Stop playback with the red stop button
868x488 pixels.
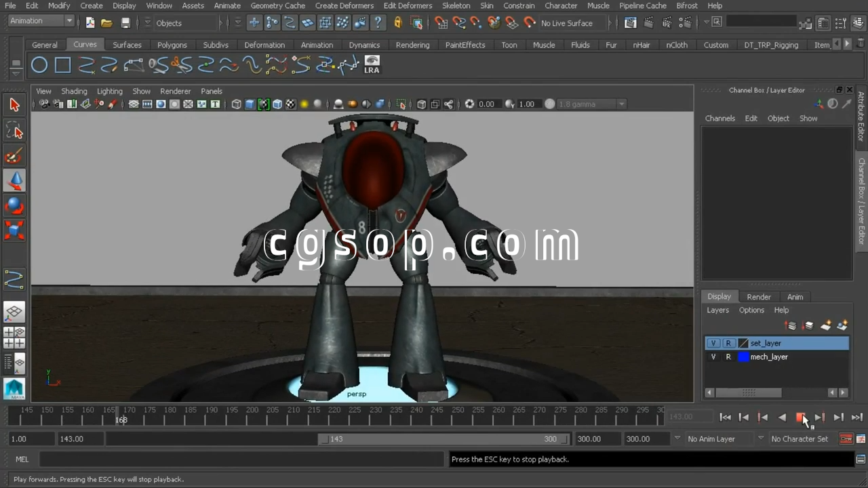[800, 418]
